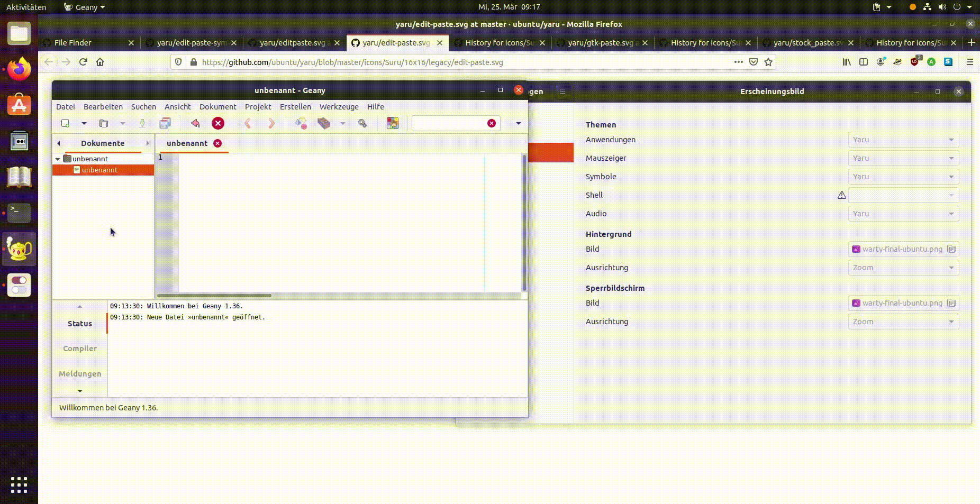Screen dimensions: 980x504
Task: Open Firefox tracking protection shield icon
Action: 178,62
